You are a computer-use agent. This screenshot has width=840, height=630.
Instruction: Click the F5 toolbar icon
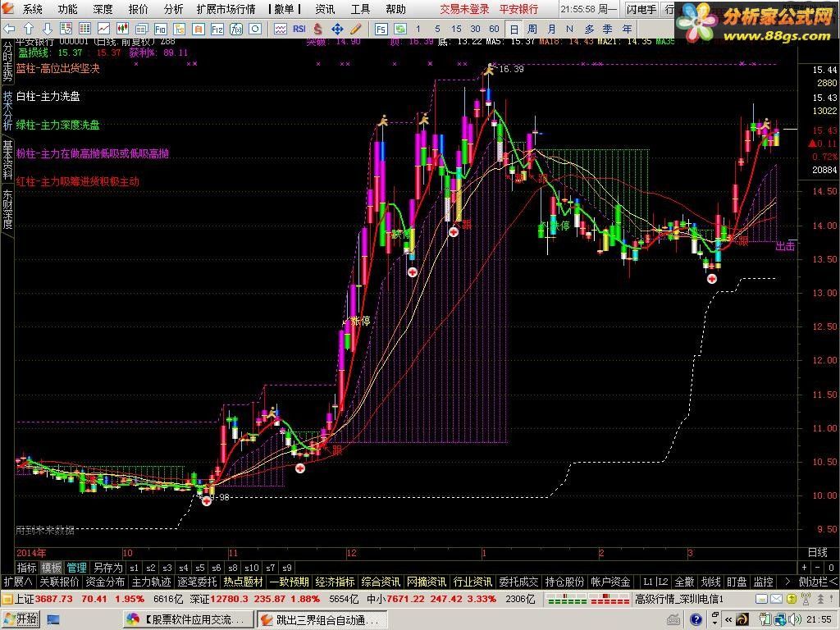tap(381, 29)
